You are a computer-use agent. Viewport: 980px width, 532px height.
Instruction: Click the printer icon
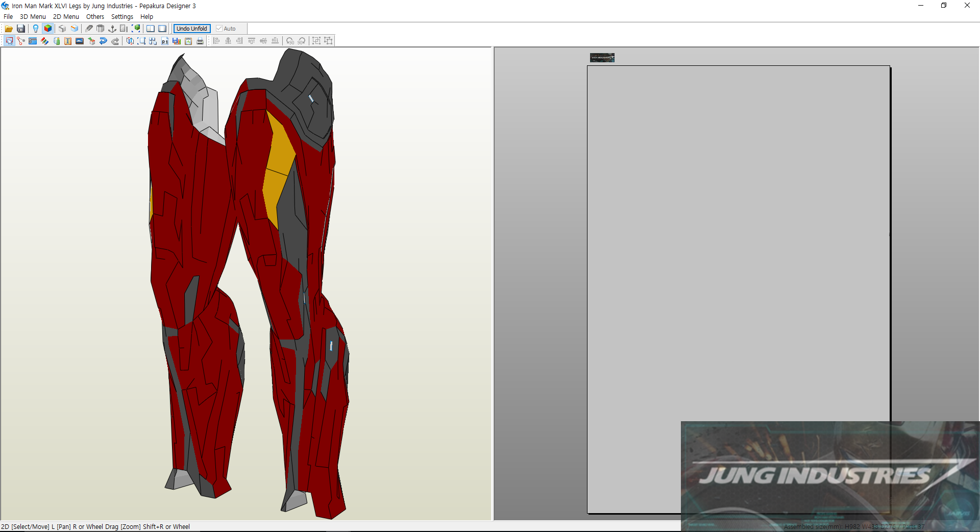200,41
